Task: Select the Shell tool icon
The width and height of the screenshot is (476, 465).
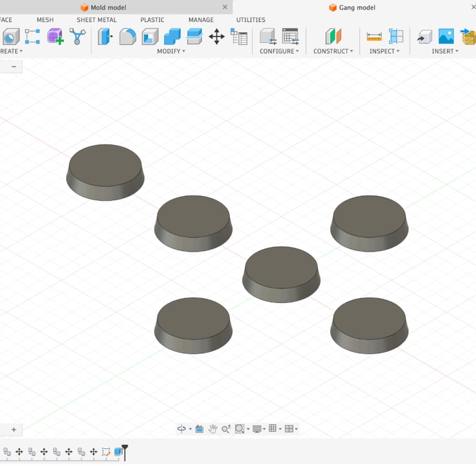Action: (150, 37)
